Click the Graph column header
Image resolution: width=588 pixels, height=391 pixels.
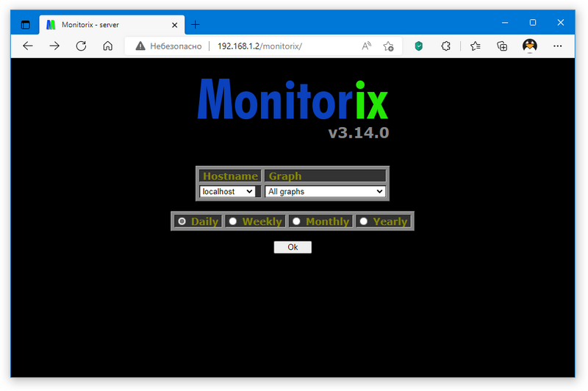click(x=325, y=176)
